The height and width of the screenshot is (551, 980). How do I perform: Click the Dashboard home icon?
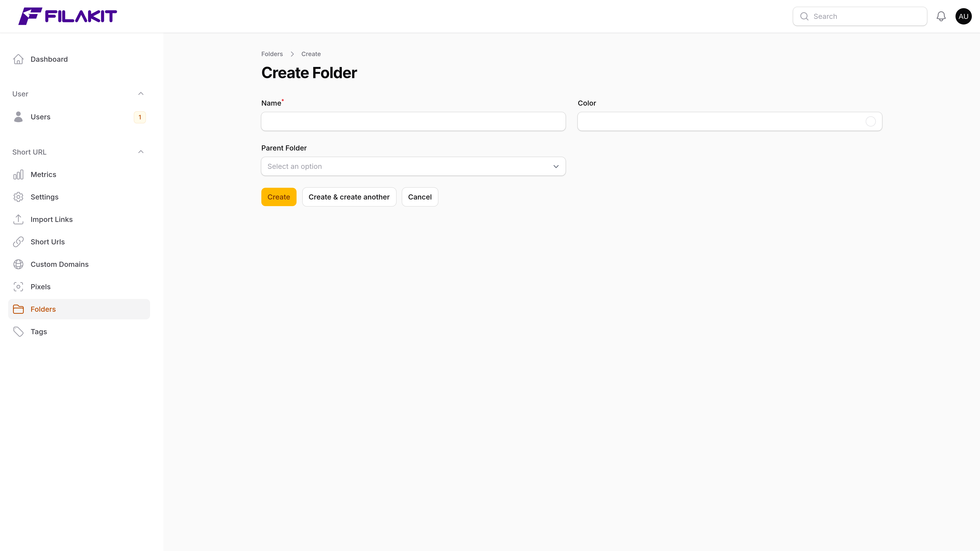click(18, 59)
